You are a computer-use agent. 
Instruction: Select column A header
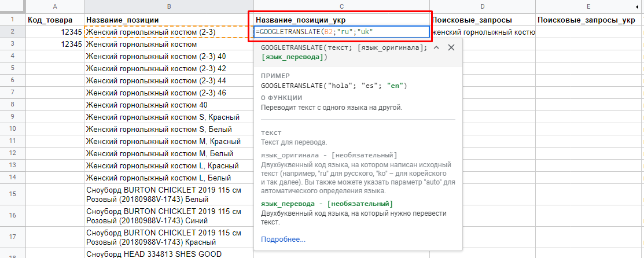[54, 7]
